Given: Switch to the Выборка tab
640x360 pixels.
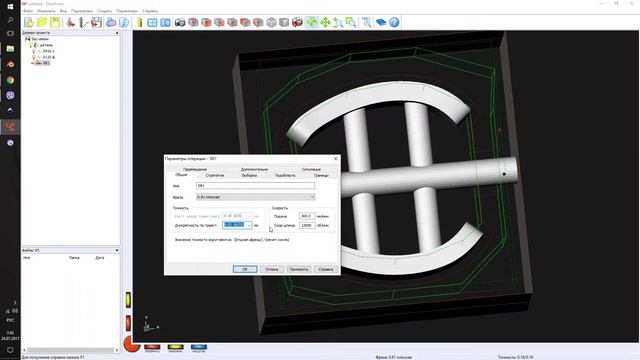Looking at the screenshot, I should [x=249, y=175].
